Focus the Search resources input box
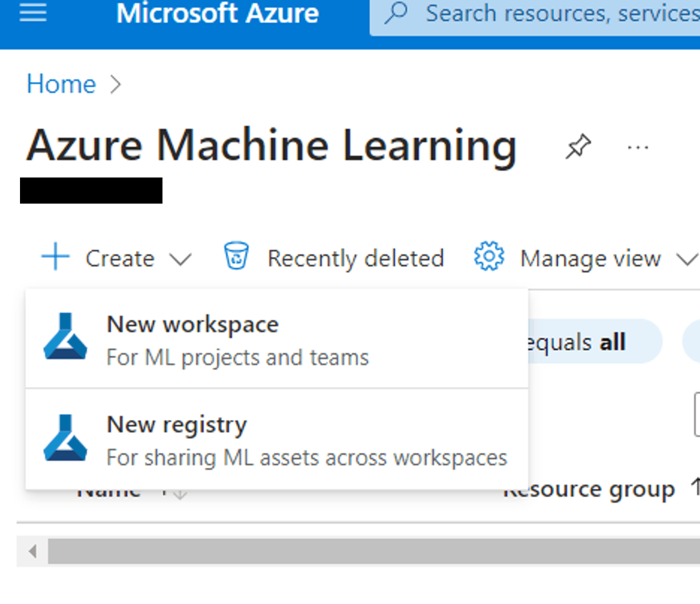This screenshot has width=700, height=604. pos(535,17)
